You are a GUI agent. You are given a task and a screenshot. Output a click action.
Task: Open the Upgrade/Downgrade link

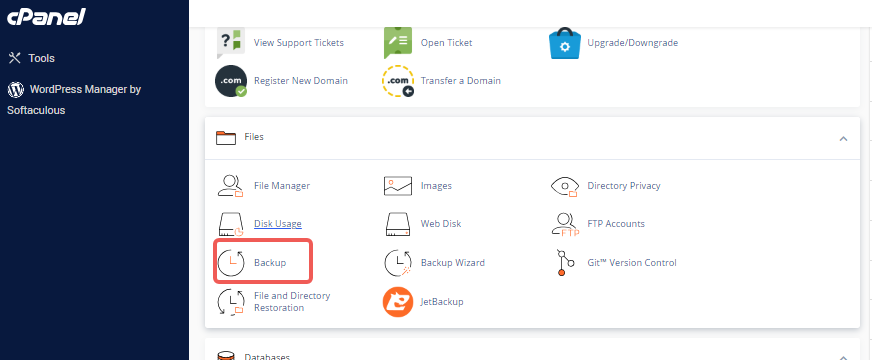633,42
